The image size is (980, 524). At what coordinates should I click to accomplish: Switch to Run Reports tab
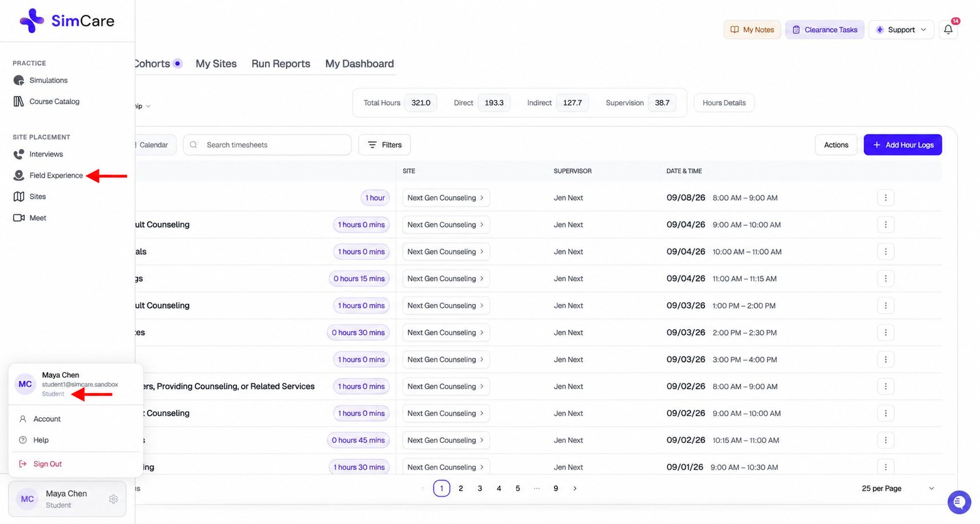[281, 64]
